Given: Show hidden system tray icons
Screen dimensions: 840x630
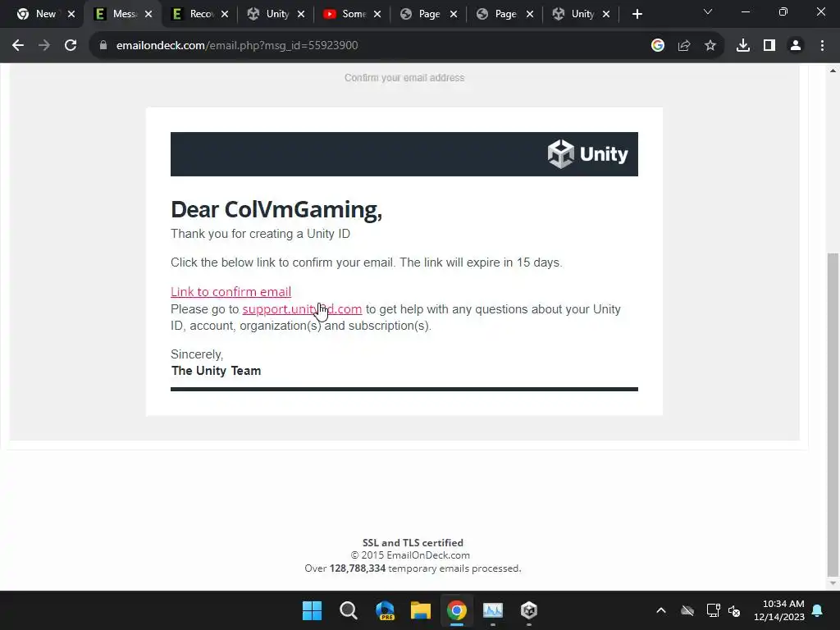Looking at the screenshot, I should (661, 610).
